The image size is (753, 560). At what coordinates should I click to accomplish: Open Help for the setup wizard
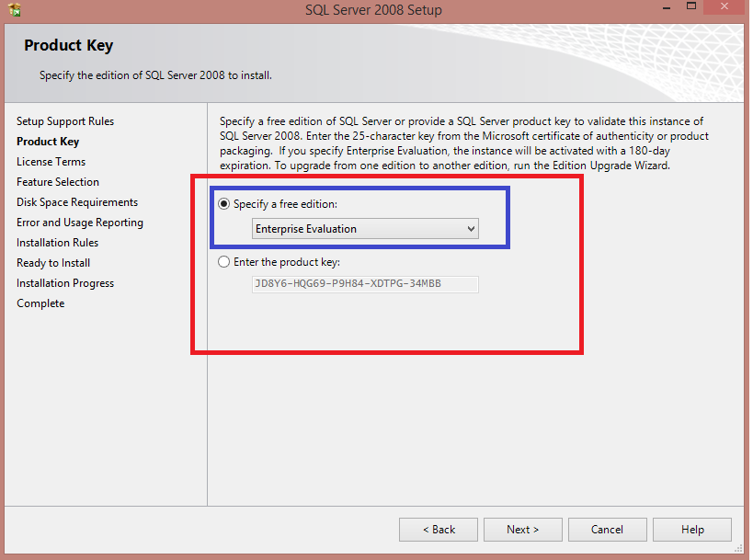pos(692,530)
